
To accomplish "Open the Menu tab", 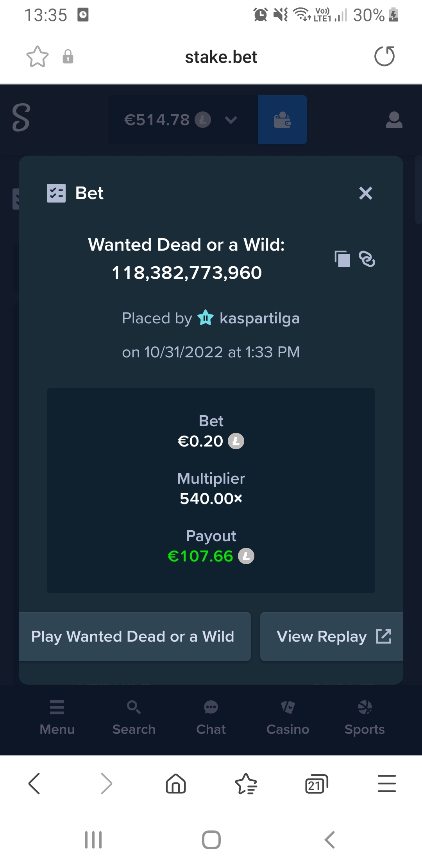I will [x=57, y=718].
